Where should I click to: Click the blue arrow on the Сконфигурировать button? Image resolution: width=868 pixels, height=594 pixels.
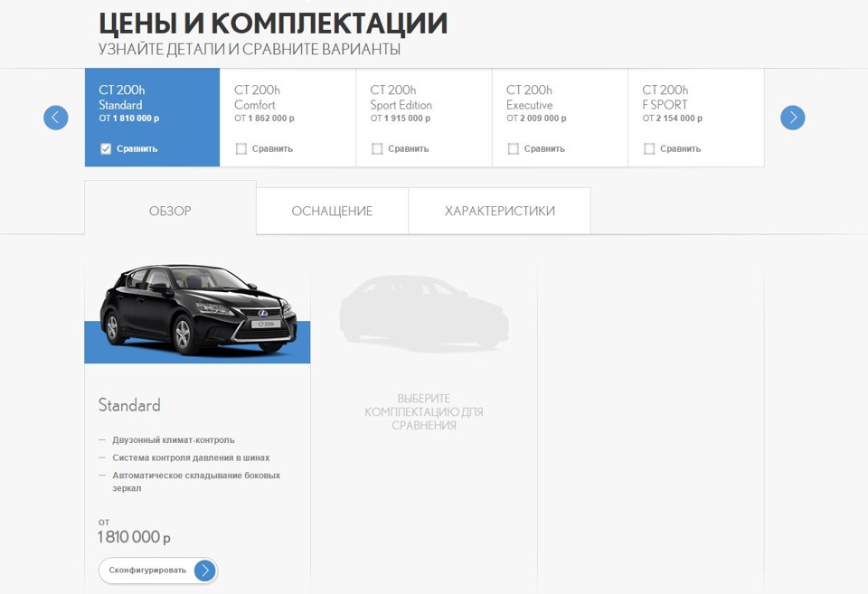point(205,570)
